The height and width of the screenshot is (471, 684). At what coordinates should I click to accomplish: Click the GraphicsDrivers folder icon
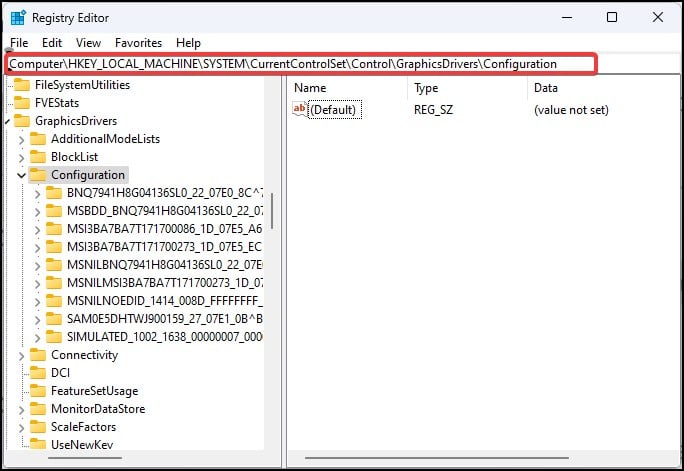[22, 121]
